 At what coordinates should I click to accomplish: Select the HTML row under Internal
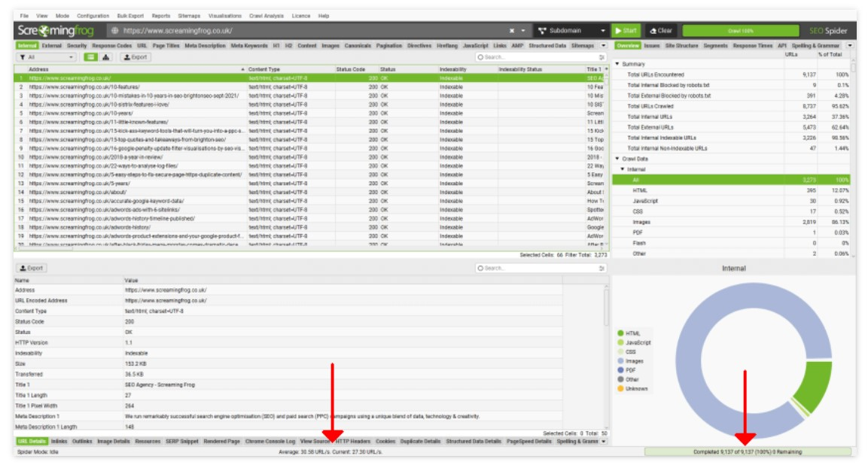(731, 190)
